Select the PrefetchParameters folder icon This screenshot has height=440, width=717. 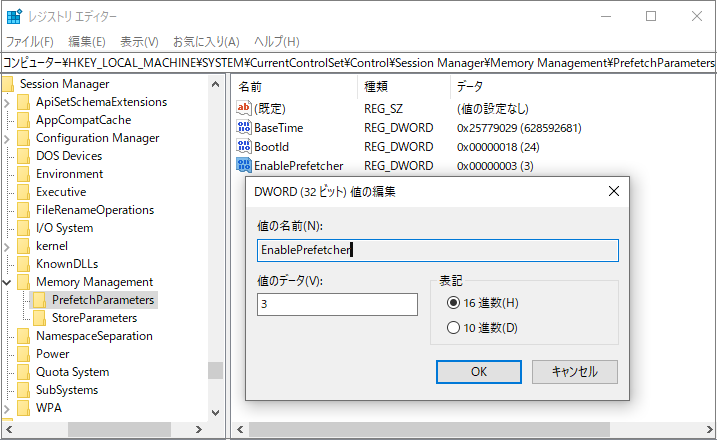(39, 300)
